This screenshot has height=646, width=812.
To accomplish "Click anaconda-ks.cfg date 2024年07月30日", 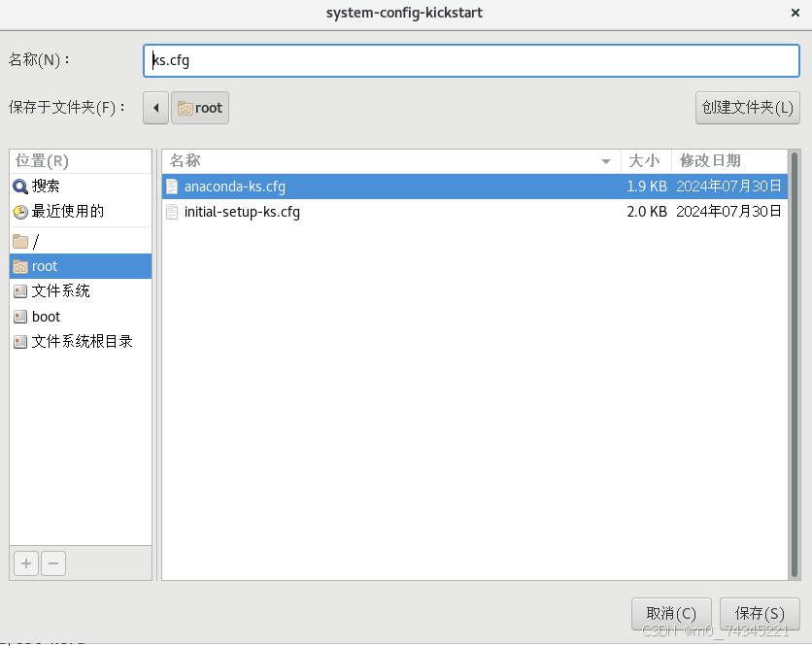I will pos(728,187).
